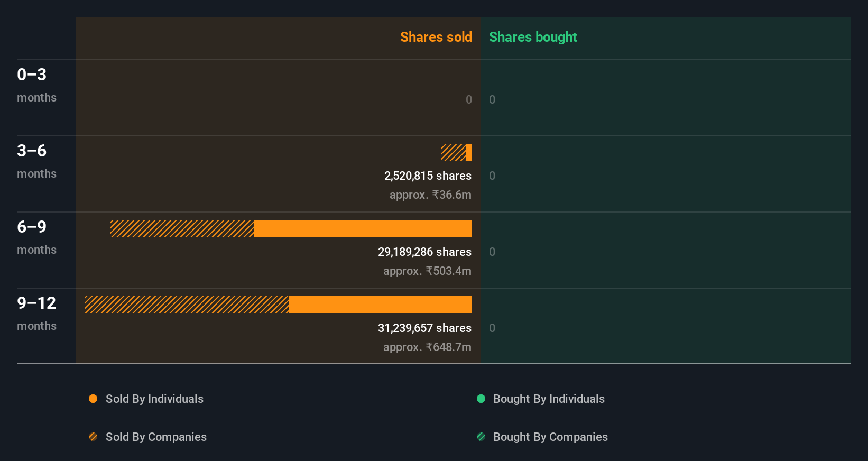Viewport: 868px width, 461px height.
Task: Click the orange Sold By Individuals legend dot
Action: coord(93,399)
